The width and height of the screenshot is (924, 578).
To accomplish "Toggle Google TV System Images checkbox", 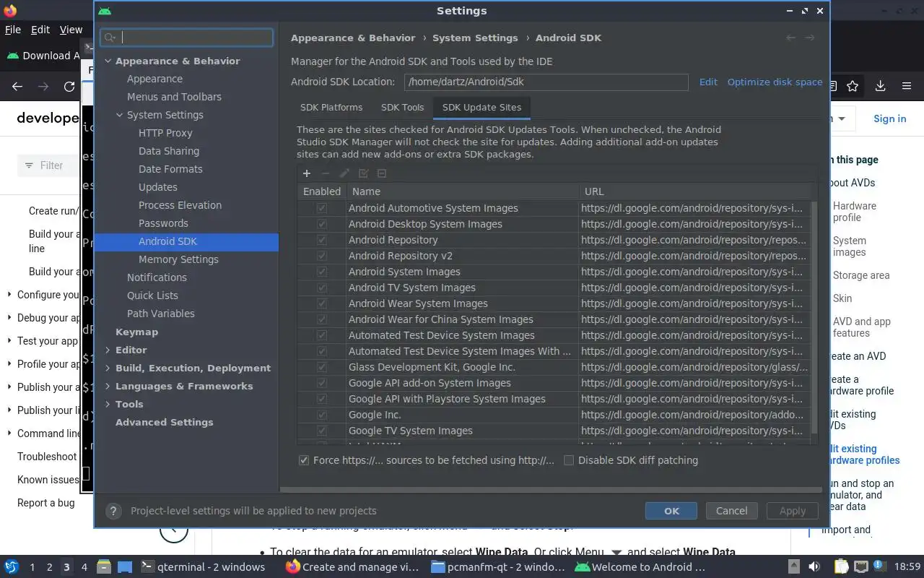I will [322, 431].
